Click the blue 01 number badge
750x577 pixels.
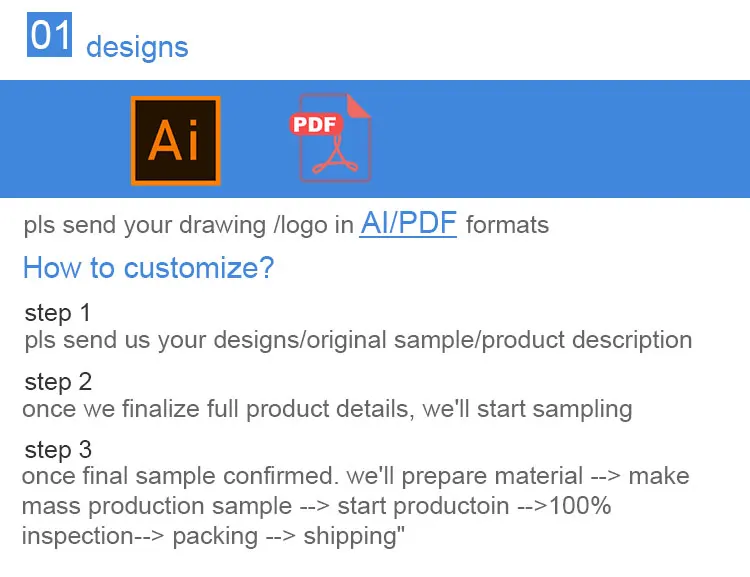click(x=50, y=35)
